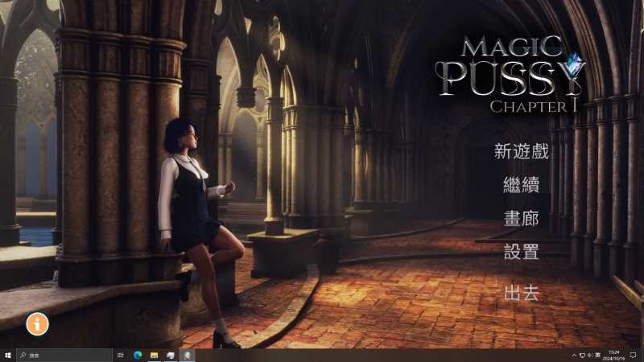
Task: Open File Explorer from the taskbar
Action: 154,355
